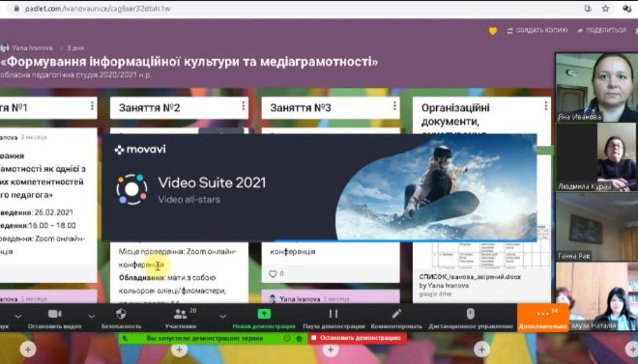Open the Участники participants panel
Screen dimensions: 638x364
point(181,318)
